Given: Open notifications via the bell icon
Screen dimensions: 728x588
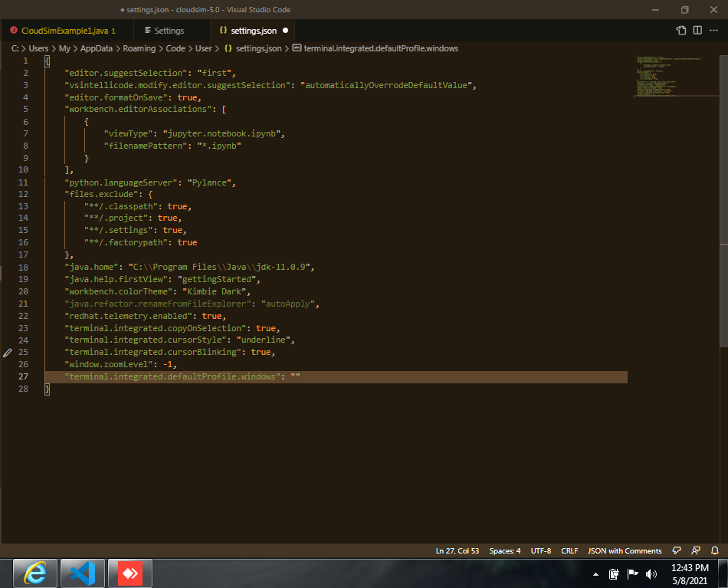Looking at the screenshot, I should coord(714,550).
